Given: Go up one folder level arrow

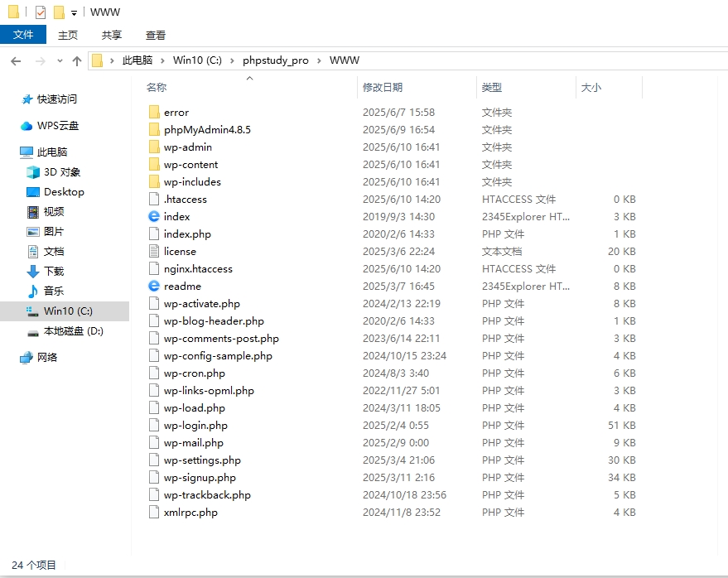Looking at the screenshot, I should point(77,60).
